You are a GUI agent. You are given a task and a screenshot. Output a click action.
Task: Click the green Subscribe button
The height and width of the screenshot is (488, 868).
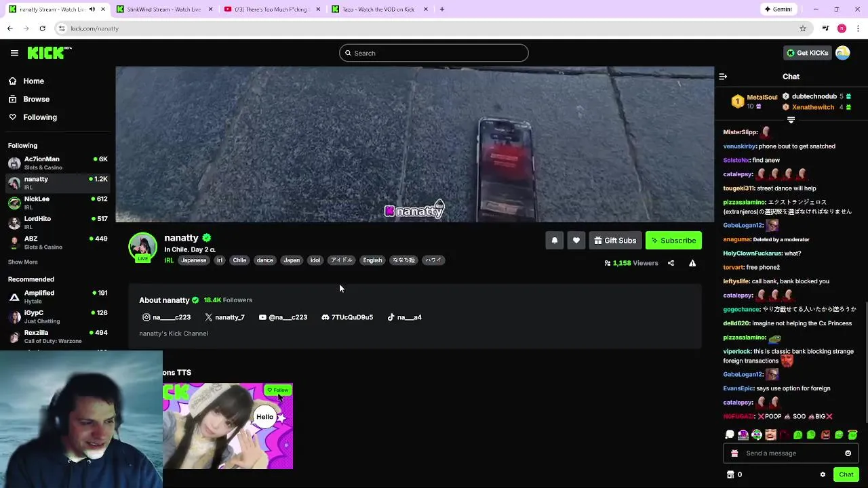tap(673, 241)
